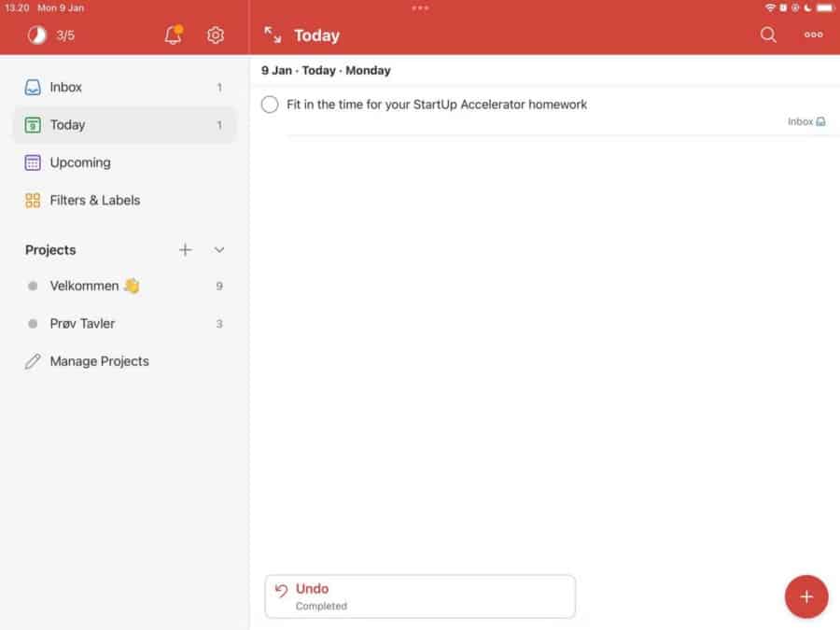
Task: Open the Upcoming calendar view
Action: click(78, 162)
